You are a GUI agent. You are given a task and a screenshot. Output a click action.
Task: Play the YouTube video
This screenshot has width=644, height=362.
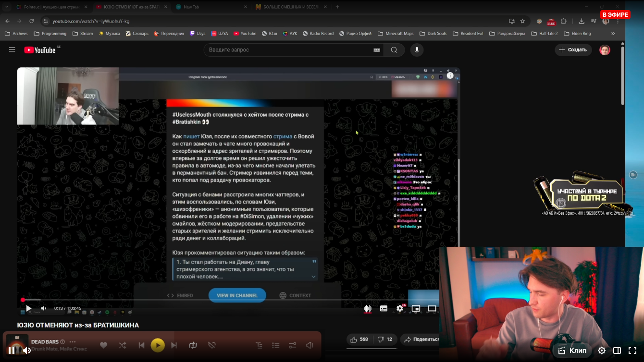28,308
